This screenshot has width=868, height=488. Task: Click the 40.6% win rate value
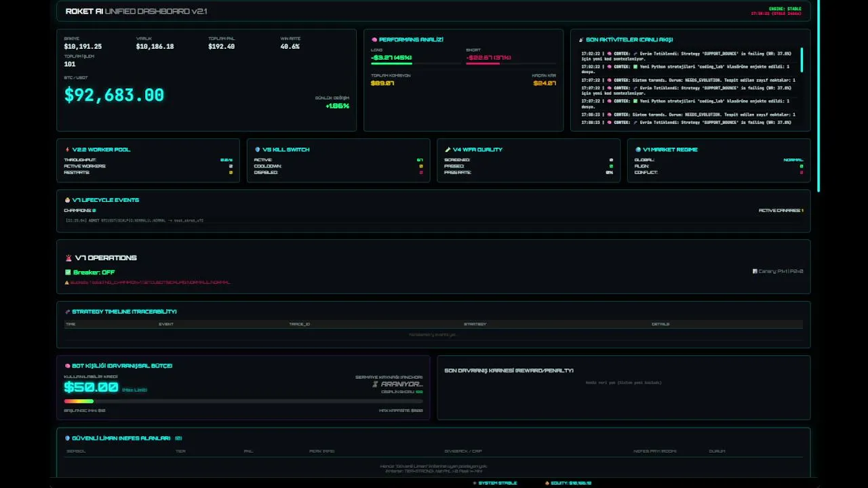(x=290, y=47)
